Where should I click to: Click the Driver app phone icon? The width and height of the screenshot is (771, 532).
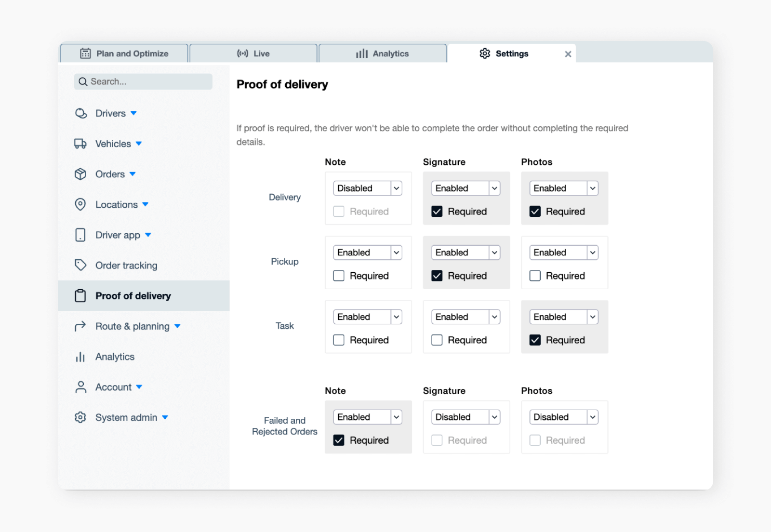coord(81,235)
